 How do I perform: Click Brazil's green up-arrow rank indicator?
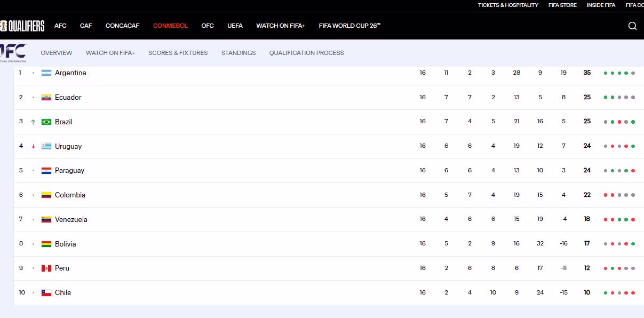pos(33,122)
